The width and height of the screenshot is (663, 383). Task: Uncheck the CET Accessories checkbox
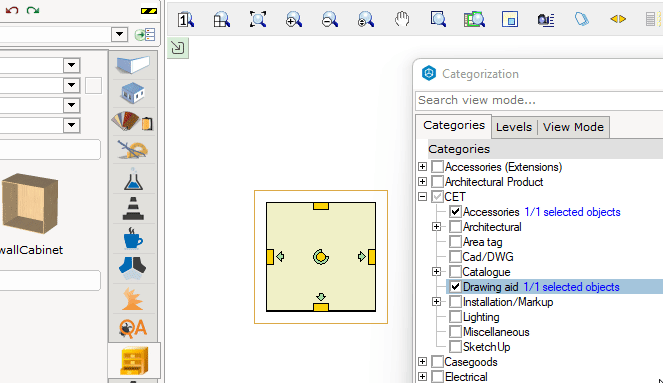click(x=455, y=212)
